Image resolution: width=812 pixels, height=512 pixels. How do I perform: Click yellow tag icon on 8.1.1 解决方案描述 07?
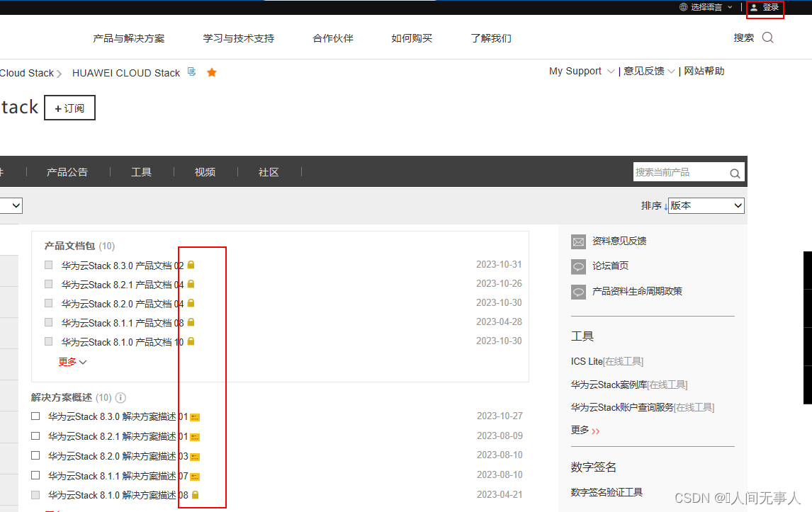coord(195,477)
